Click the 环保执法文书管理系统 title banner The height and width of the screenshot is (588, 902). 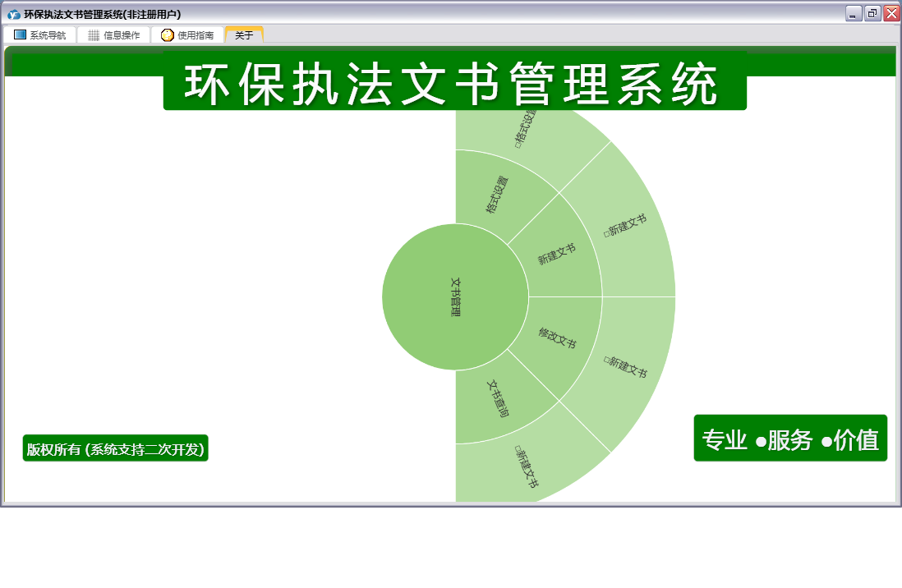tap(454, 81)
